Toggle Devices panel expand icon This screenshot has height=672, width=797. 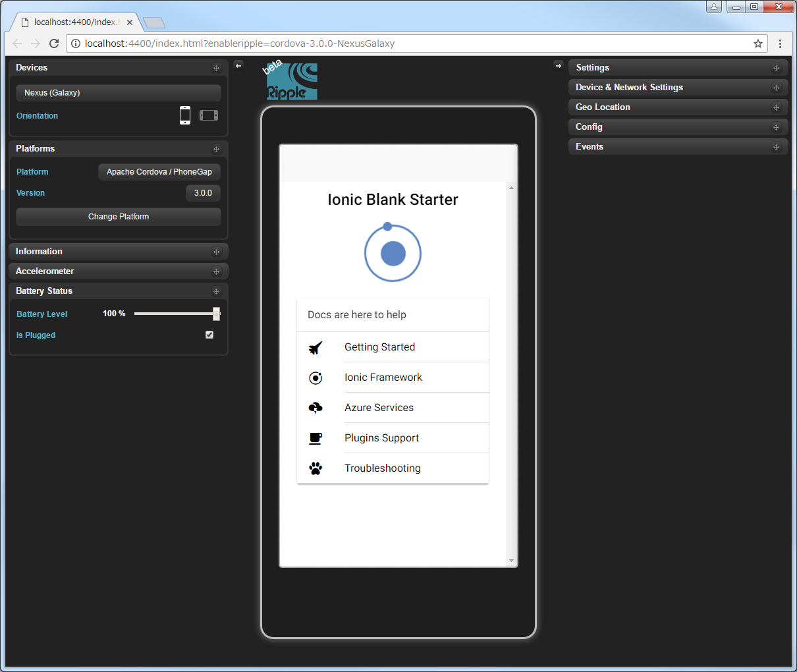point(216,68)
